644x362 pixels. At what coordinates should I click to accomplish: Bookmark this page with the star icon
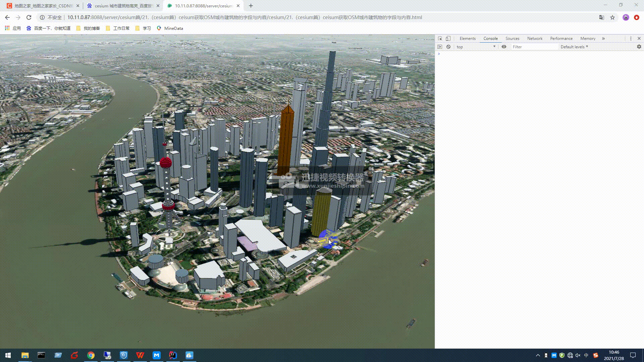pyautogui.click(x=612, y=17)
